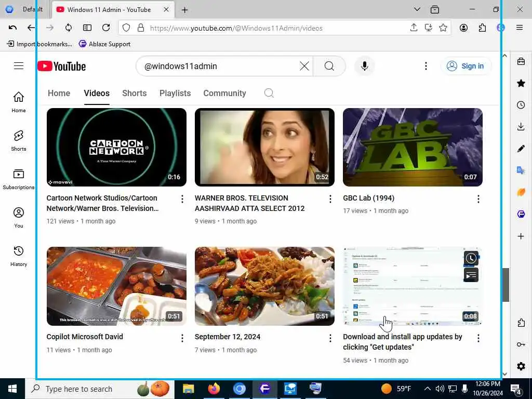Open the YouTube guide hamburger menu
Viewport: 532px width, 399px height.
click(19, 66)
